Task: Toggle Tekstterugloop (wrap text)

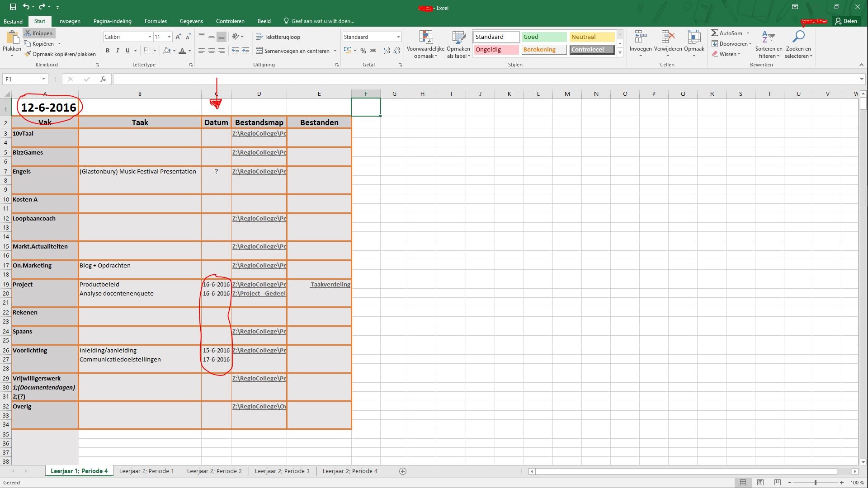Action: (278, 37)
